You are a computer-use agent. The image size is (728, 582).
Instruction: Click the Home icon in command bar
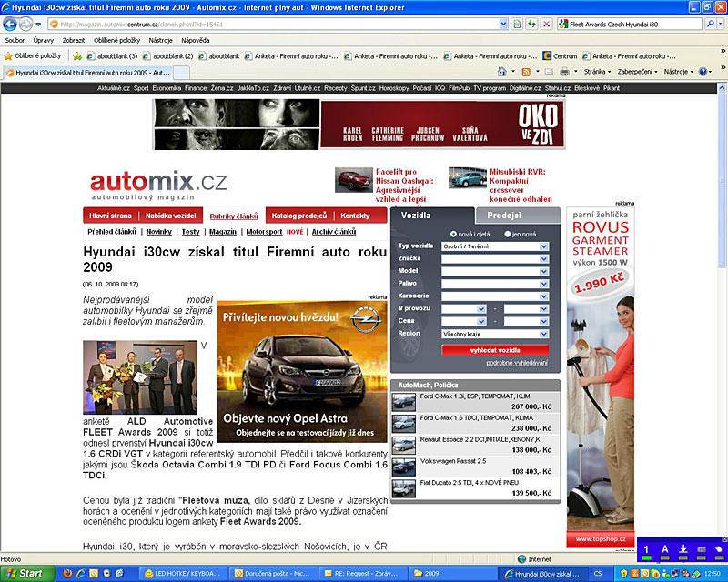tap(502, 72)
